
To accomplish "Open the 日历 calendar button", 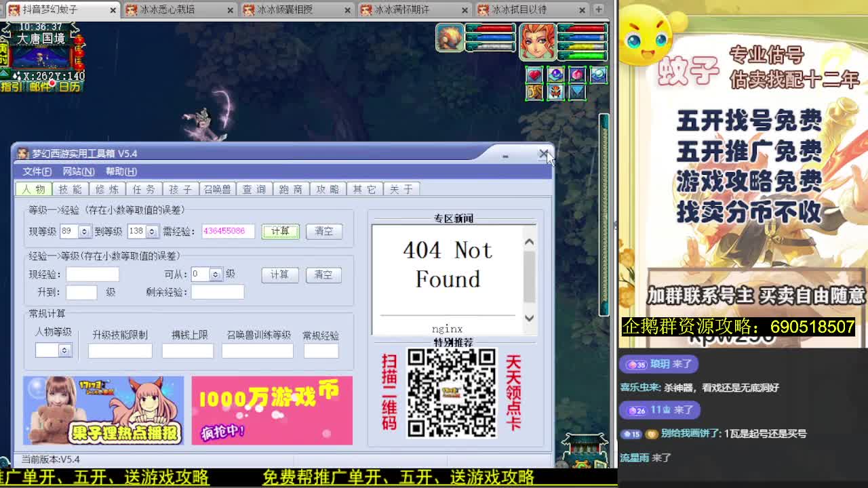I will click(69, 87).
